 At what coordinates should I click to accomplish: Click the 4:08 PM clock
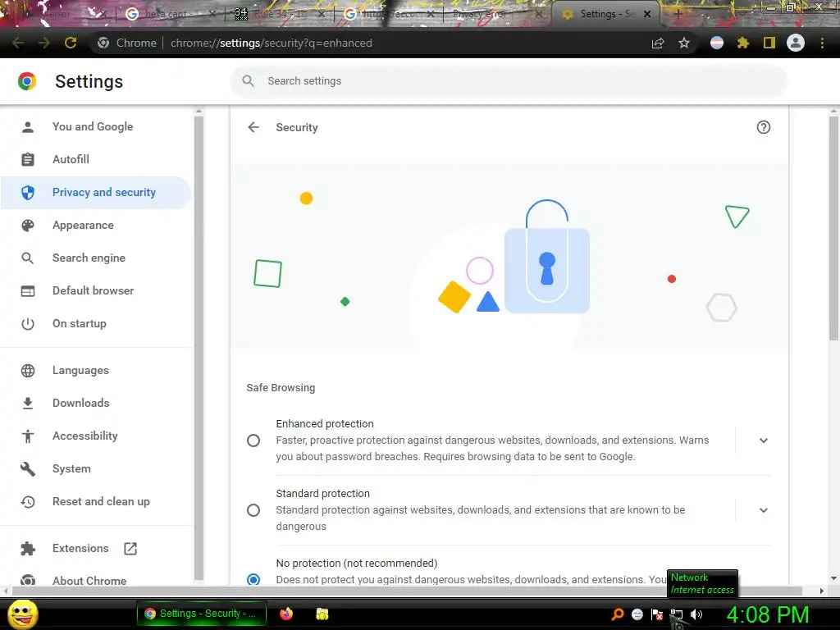(767, 614)
